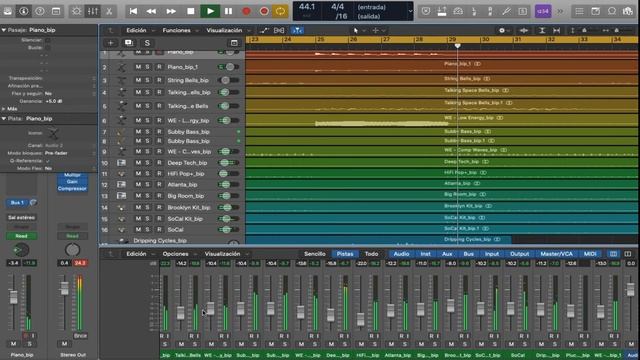The height and width of the screenshot is (360, 640).
Task: Select the Talking Space Bells_bip region
Action: tap(441, 91)
